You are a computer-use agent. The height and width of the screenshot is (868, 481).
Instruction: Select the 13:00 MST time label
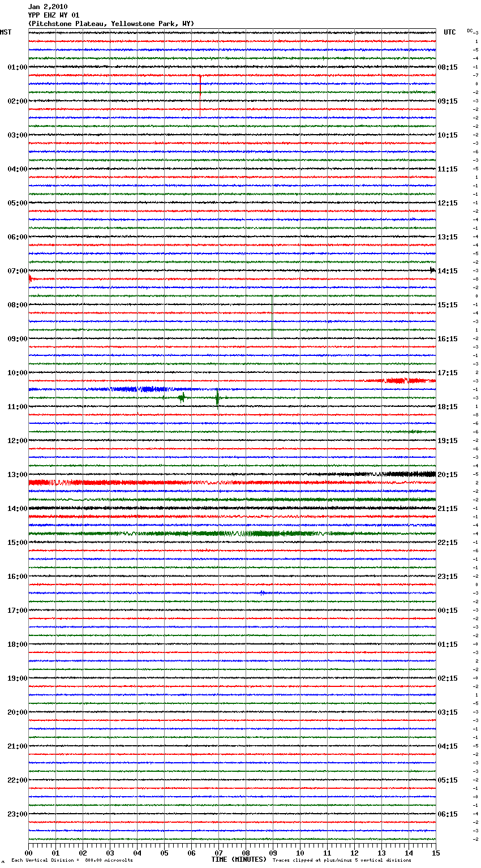point(18,475)
